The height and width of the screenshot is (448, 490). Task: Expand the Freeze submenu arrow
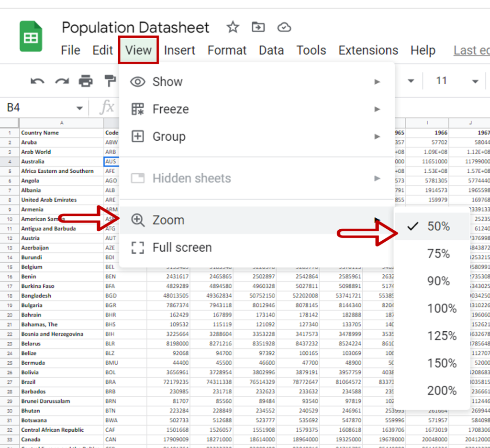(x=378, y=109)
